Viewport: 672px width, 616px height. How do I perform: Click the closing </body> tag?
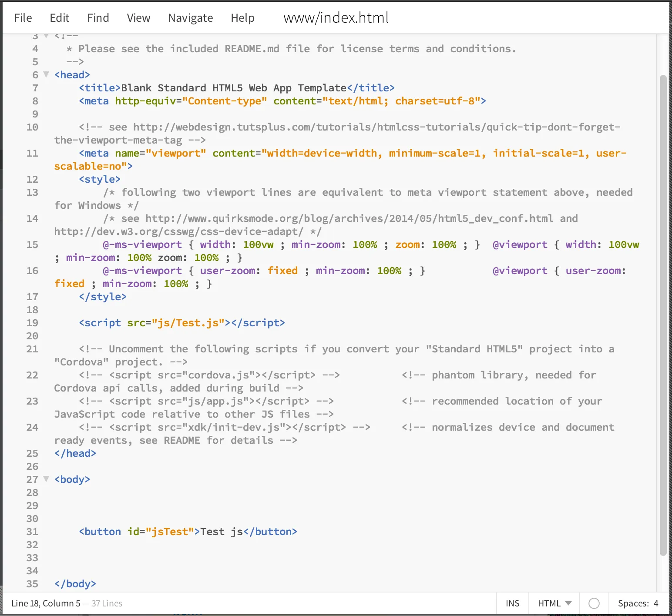(x=75, y=584)
